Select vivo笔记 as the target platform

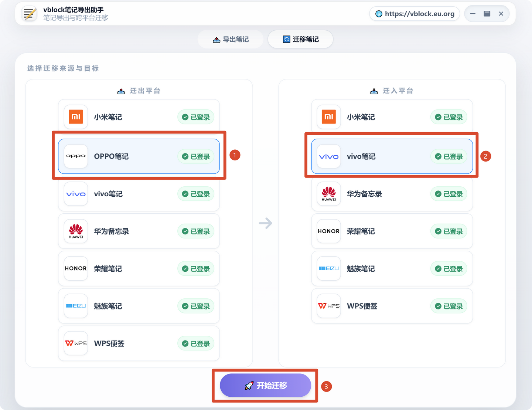[392, 156]
